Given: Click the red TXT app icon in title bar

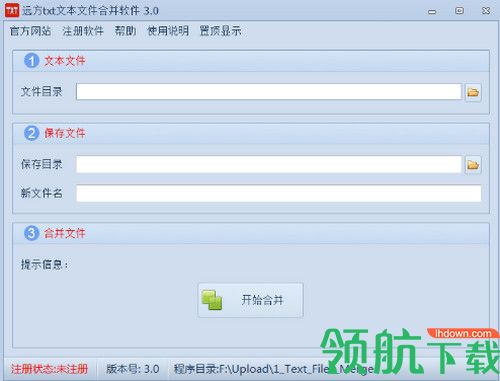Looking at the screenshot, I should [x=12, y=10].
